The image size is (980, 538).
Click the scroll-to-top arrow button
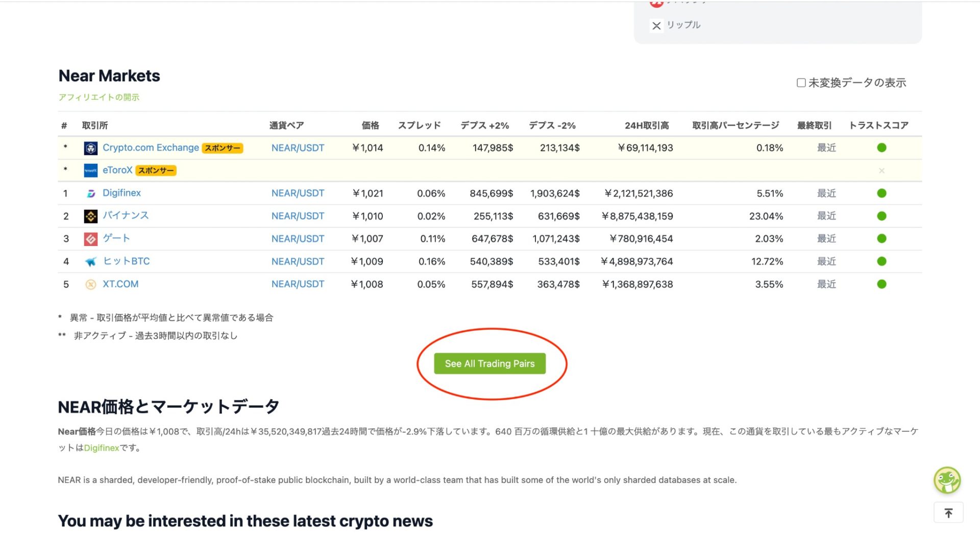tap(948, 512)
